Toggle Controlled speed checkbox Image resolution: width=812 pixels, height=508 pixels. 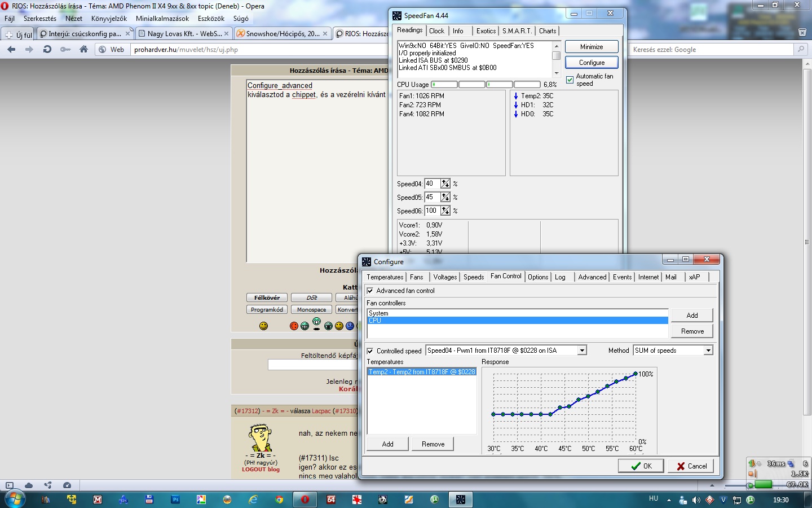click(x=370, y=351)
